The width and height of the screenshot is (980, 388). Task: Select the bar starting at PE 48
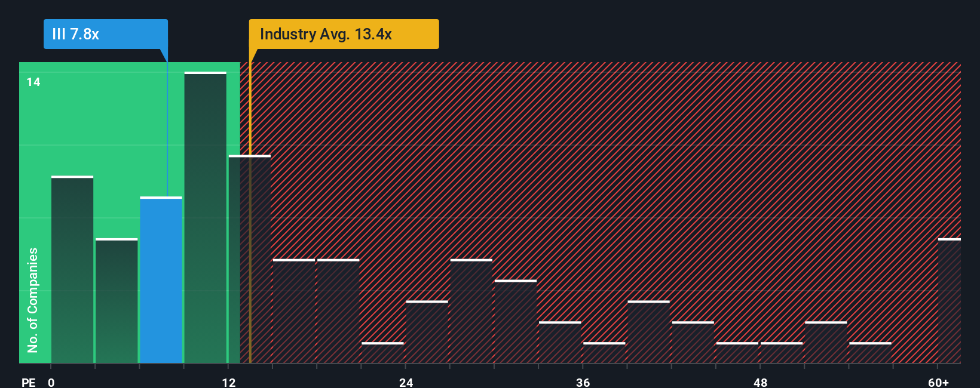pos(782,353)
